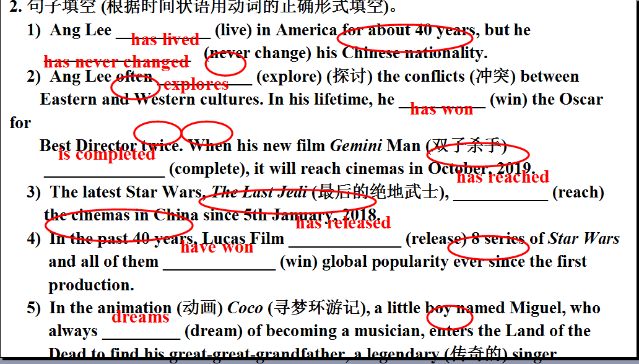639x364 pixels.
Task: Select the red answer "has reached"
Action: (x=502, y=178)
